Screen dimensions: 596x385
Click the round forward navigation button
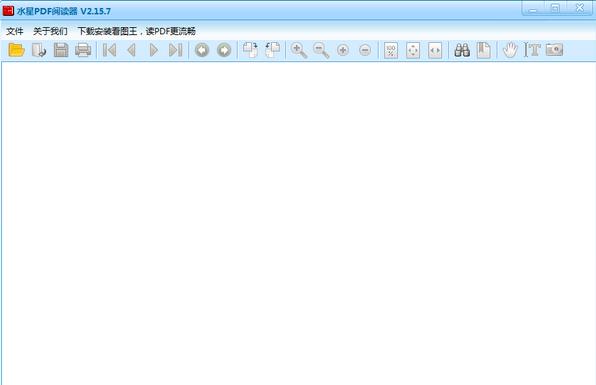224,50
